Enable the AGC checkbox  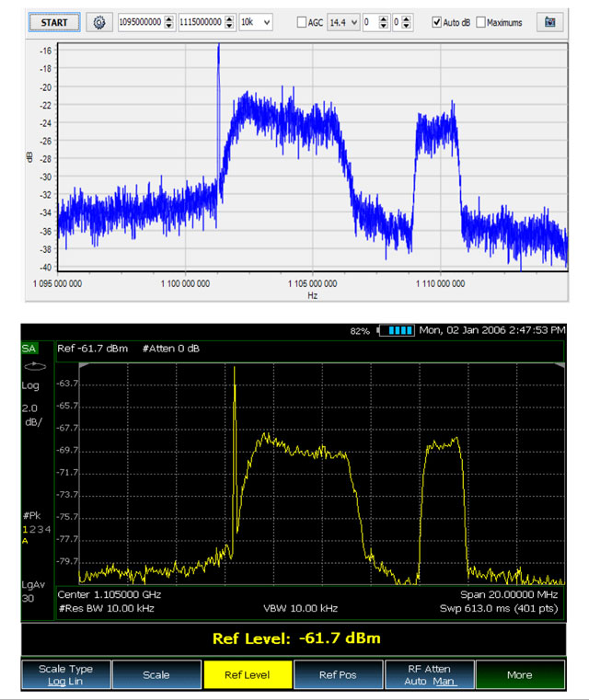pyautogui.click(x=303, y=22)
